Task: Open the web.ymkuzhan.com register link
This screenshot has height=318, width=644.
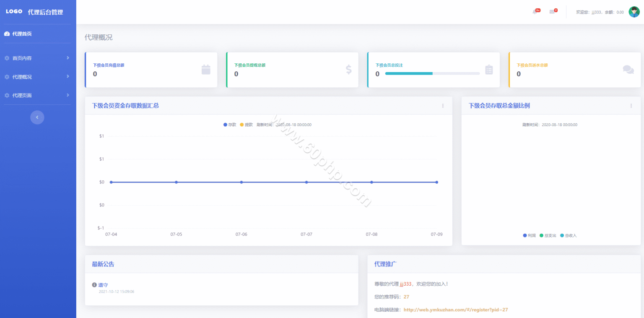Action: (456, 310)
